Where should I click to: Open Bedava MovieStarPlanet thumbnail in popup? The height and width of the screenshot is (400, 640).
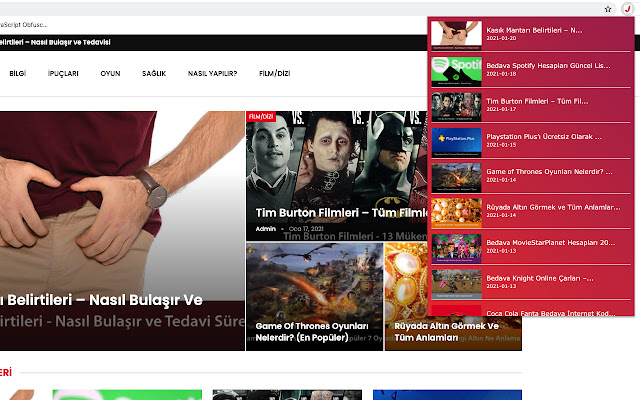456,249
